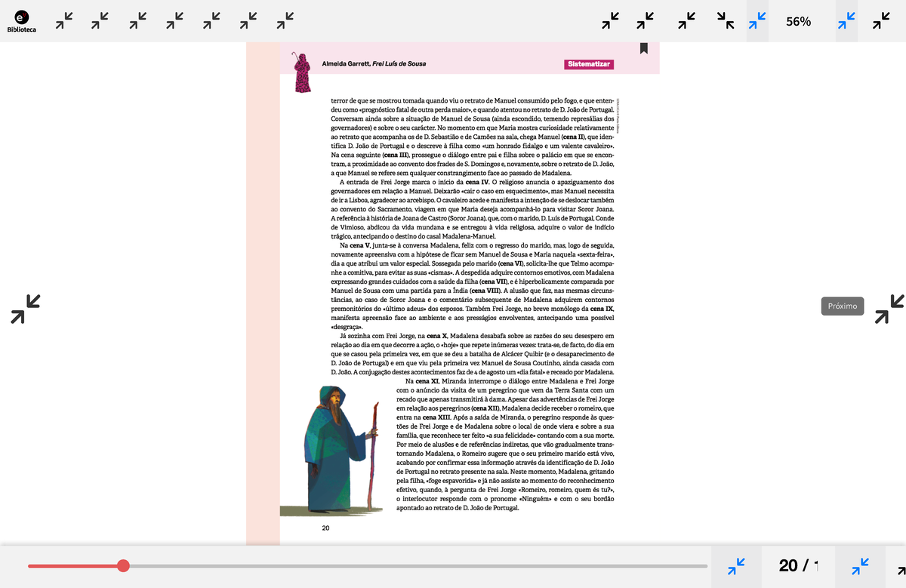906x588 pixels.
Task: Click the Sistematizar section tag
Action: (589, 64)
